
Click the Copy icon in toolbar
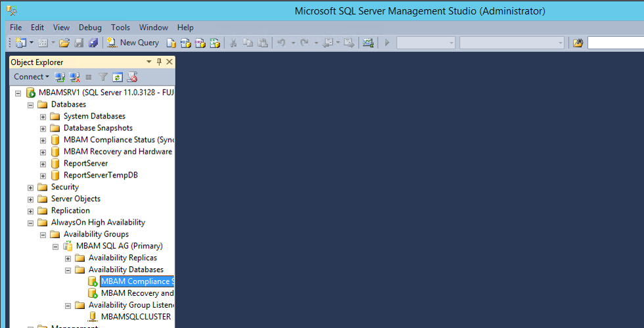[x=248, y=43]
